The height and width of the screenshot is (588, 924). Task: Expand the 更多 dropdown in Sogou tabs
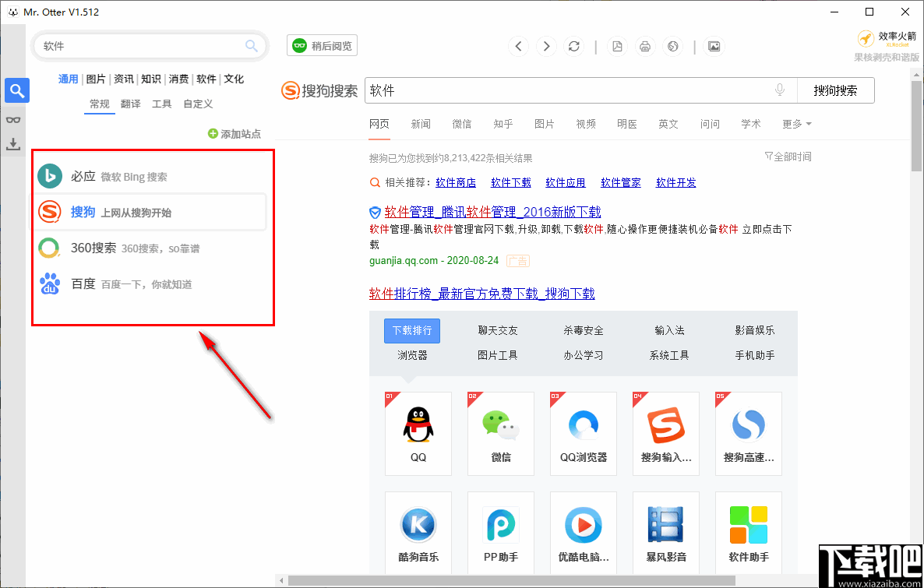[x=797, y=124]
